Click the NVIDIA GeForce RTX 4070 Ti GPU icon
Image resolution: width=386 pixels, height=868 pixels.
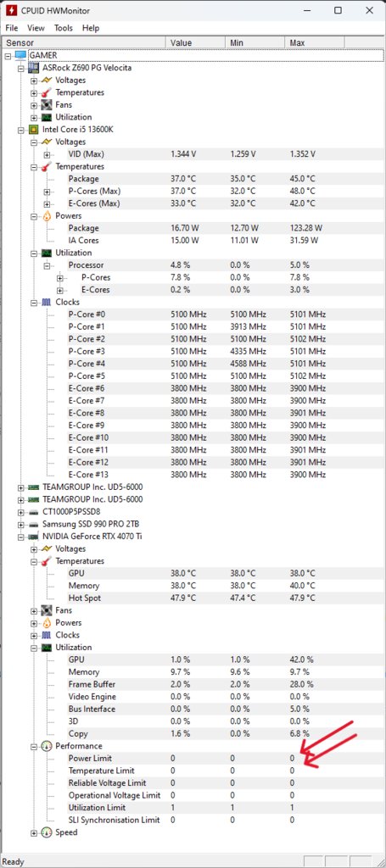click(34, 537)
